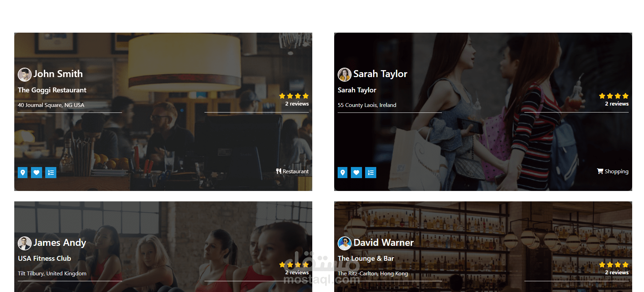Click the Restaurant category fork icon
This screenshot has width=644, height=292.
point(279,171)
